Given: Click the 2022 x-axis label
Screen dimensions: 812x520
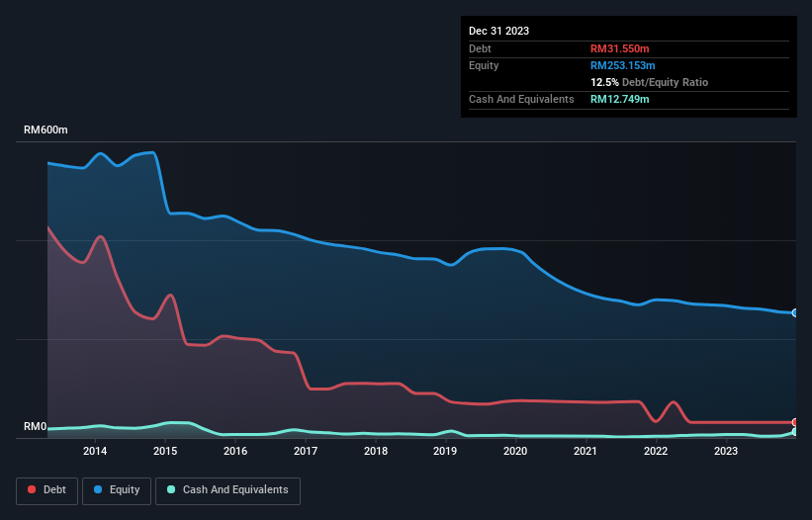Looking at the screenshot, I should [656, 451].
